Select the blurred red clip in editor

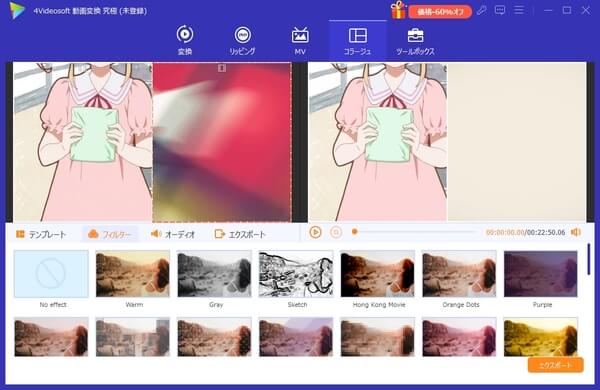coord(222,142)
